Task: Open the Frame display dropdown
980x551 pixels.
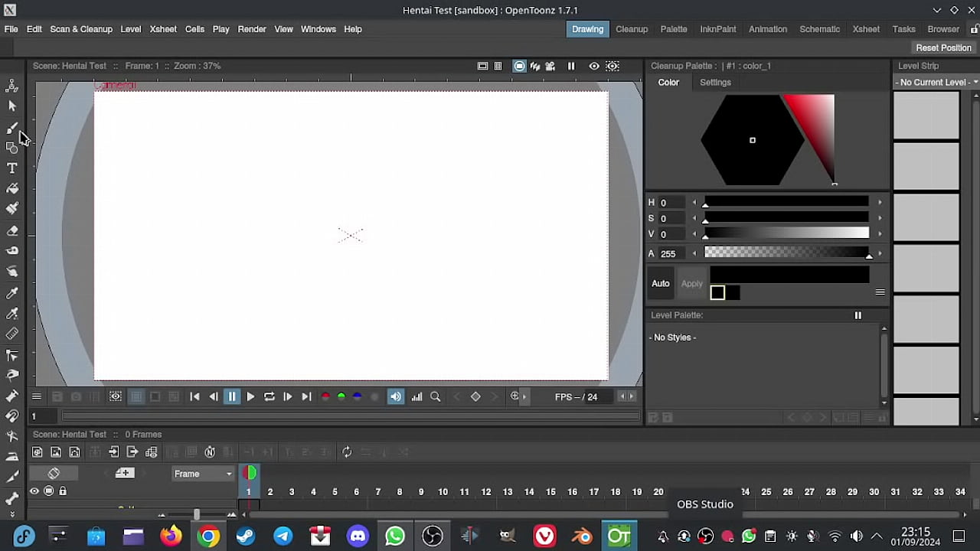Action: click(x=203, y=474)
